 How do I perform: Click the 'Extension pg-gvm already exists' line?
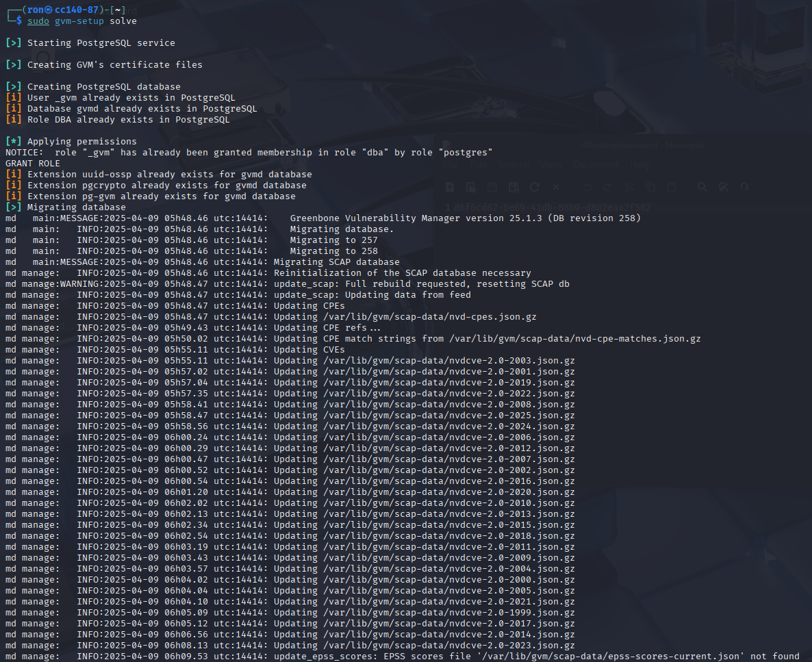point(151,196)
